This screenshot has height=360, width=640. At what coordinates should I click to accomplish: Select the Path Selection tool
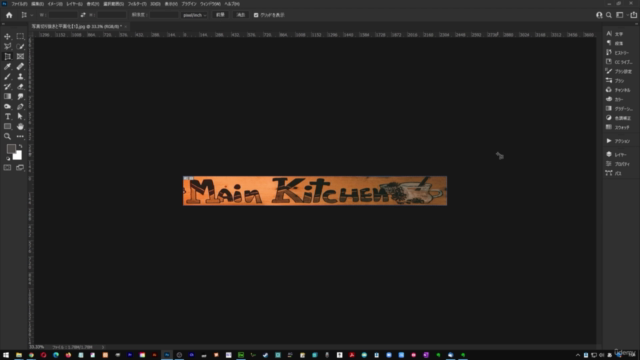(x=20, y=116)
